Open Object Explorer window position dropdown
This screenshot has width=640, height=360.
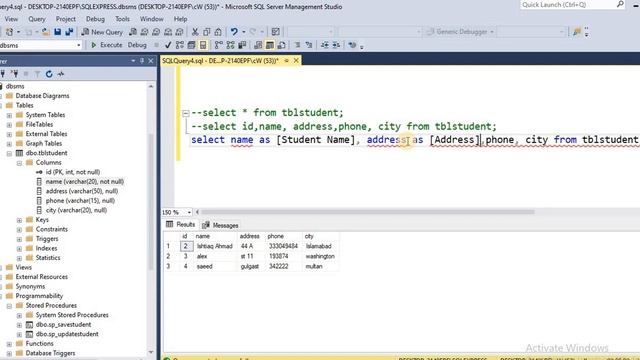pyautogui.click(x=133, y=61)
